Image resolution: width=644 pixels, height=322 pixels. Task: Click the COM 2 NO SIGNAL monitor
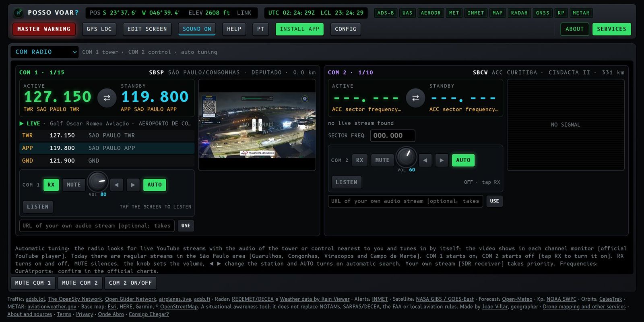[566, 125]
